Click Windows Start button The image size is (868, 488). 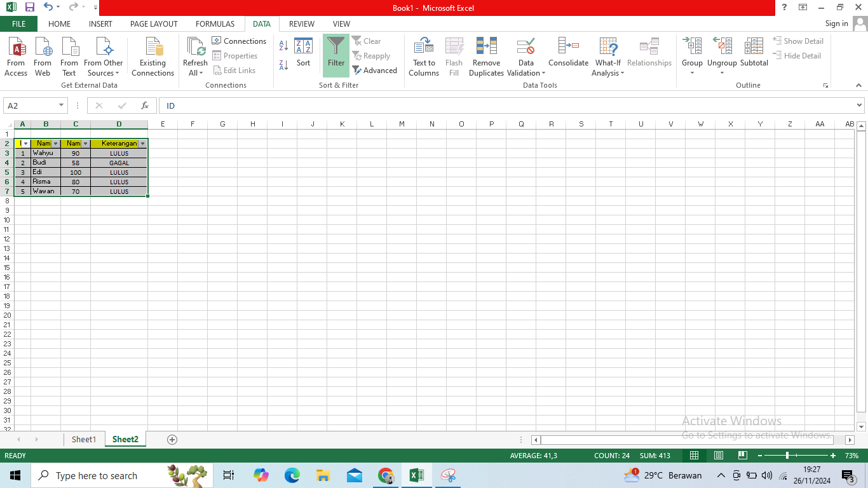15,475
